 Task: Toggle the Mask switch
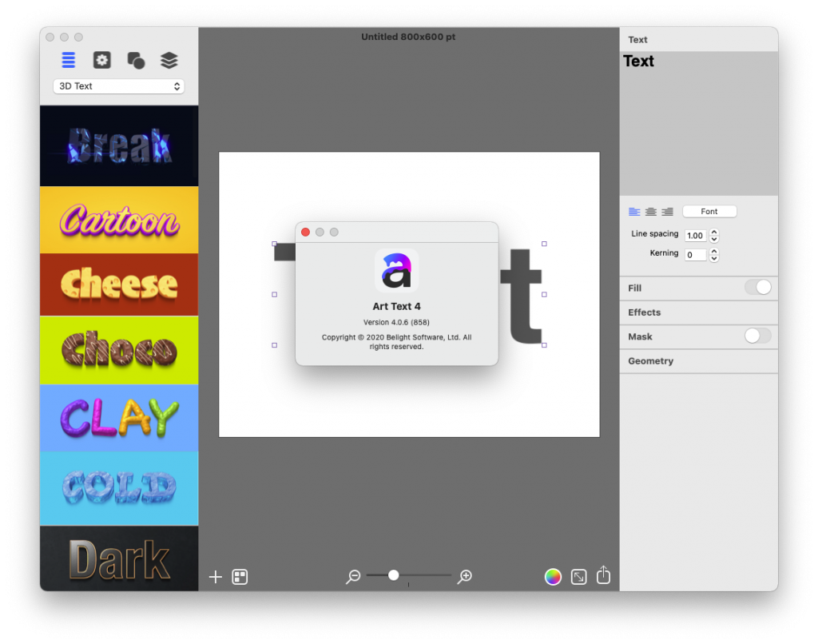pos(758,336)
